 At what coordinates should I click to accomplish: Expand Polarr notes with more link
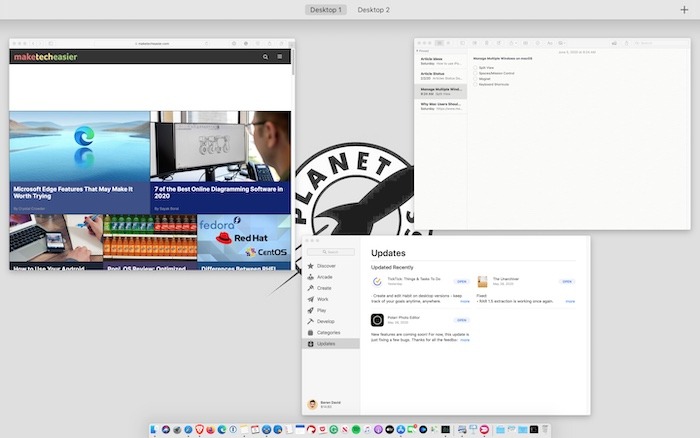point(465,340)
